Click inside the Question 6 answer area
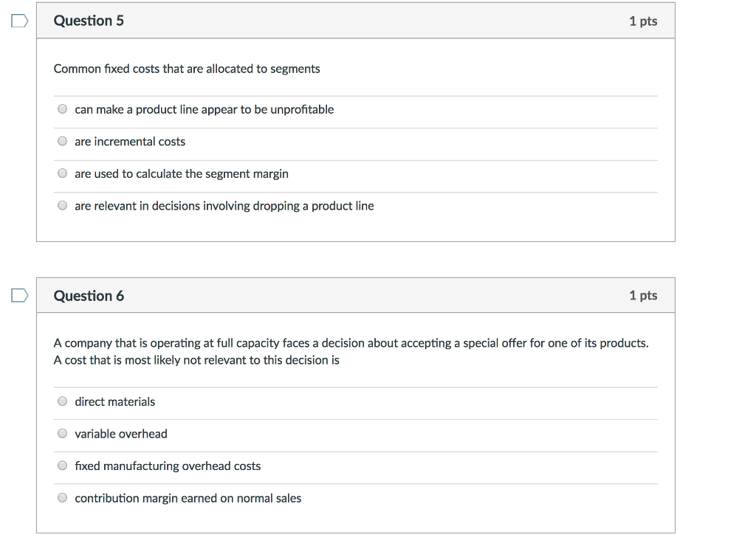 point(354,450)
